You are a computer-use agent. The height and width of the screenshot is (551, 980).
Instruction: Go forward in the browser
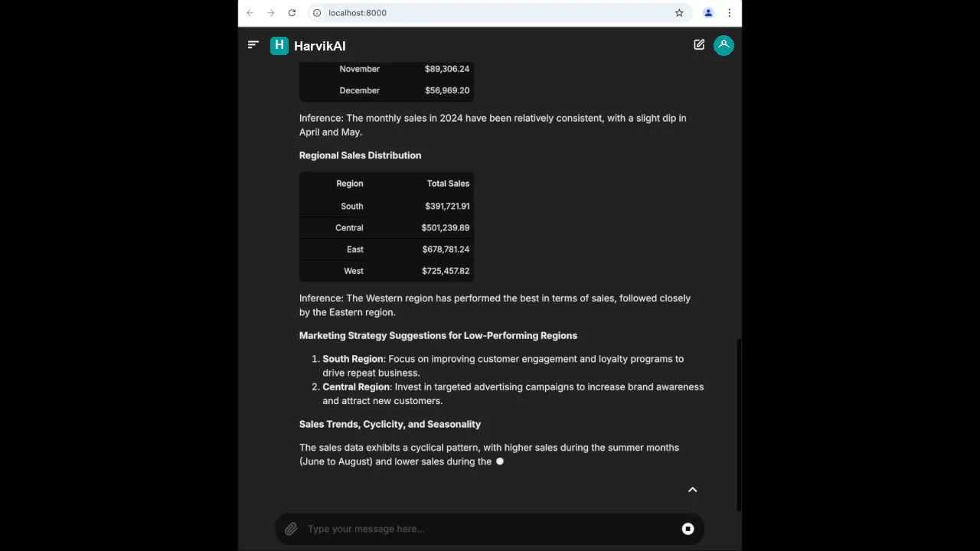point(270,13)
